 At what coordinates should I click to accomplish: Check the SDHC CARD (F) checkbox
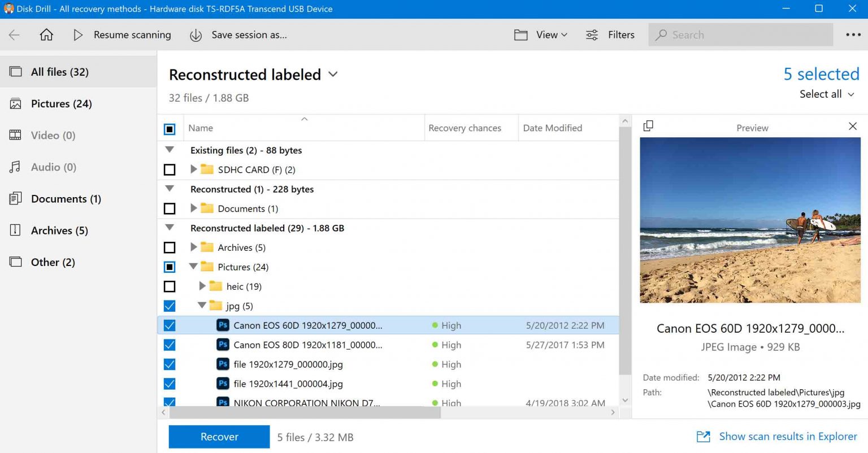point(170,169)
